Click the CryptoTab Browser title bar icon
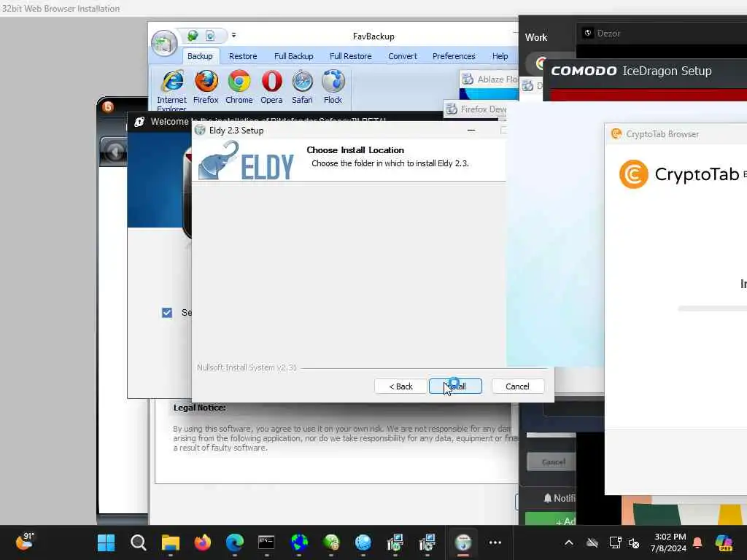This screenshot has height=560, width=747. pyautogui.click(x=616, y=134)
